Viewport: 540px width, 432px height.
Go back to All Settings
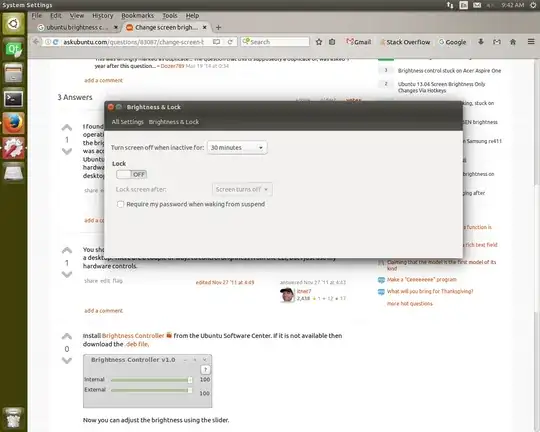point(127,122)
